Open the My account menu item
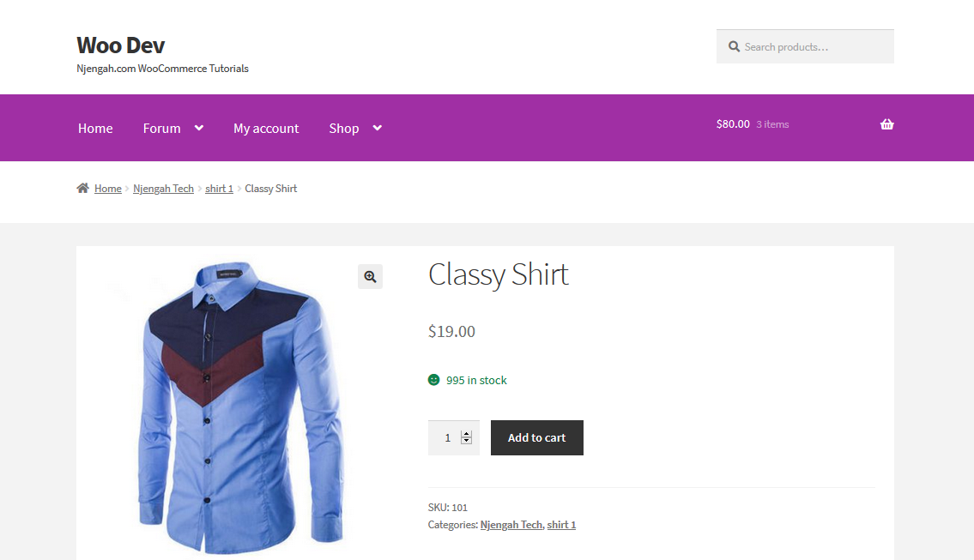The height and width of the screenshot is (560, 974). [266, 128]
